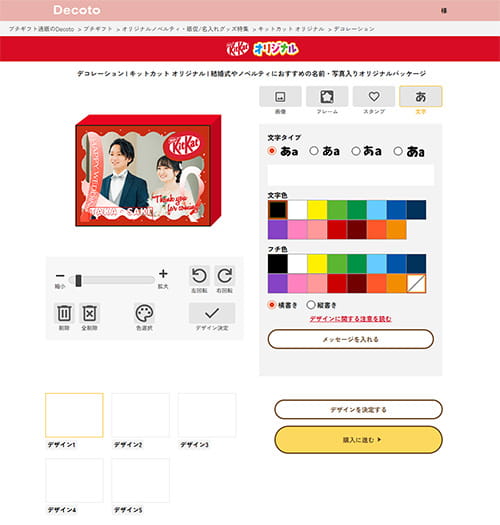
Task: Pick black text color
Action: [x=278, y=210]
